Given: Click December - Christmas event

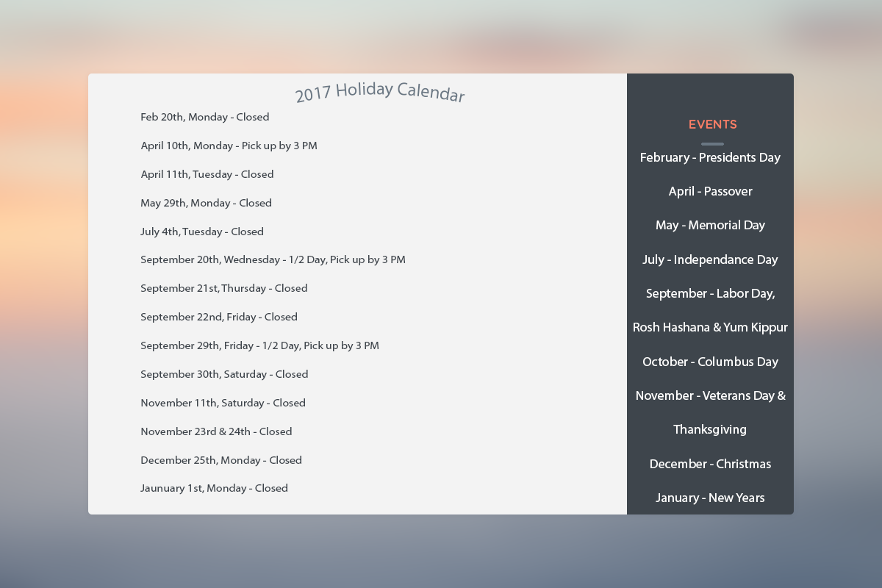Looking at the screenshot, I should tap(710, 464).
